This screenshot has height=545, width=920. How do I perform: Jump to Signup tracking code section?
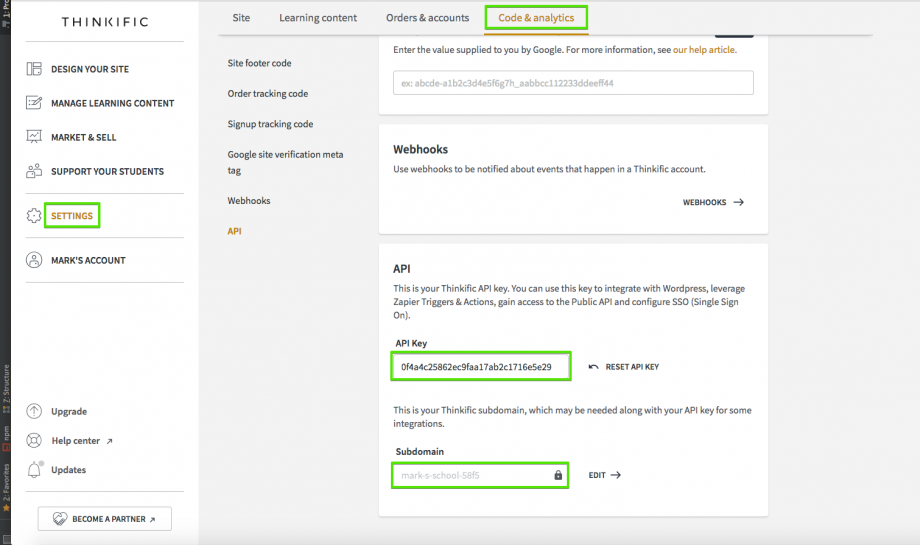coord(270,124)
